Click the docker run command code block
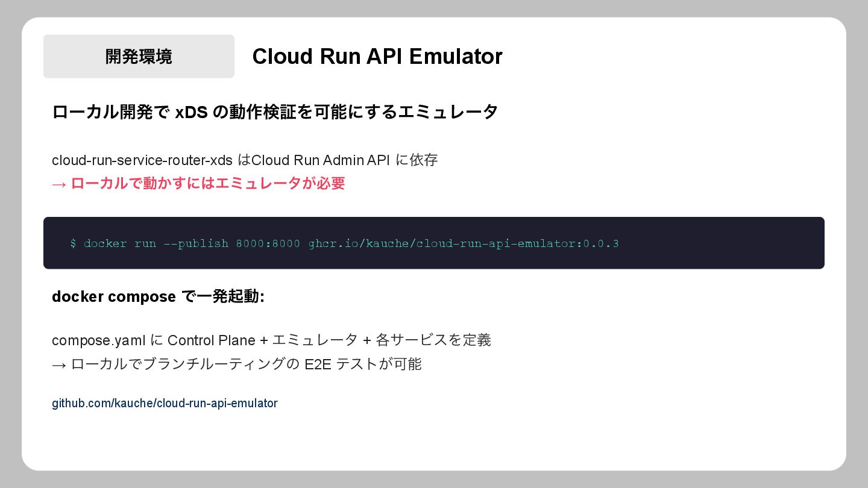868x488 pixels. click(x=434, y=243)
